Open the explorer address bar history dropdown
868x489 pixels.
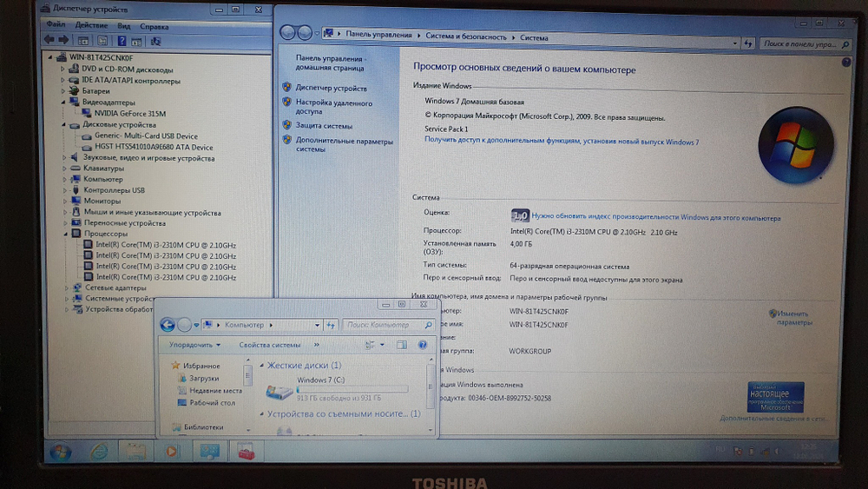(x=317, y=325)
